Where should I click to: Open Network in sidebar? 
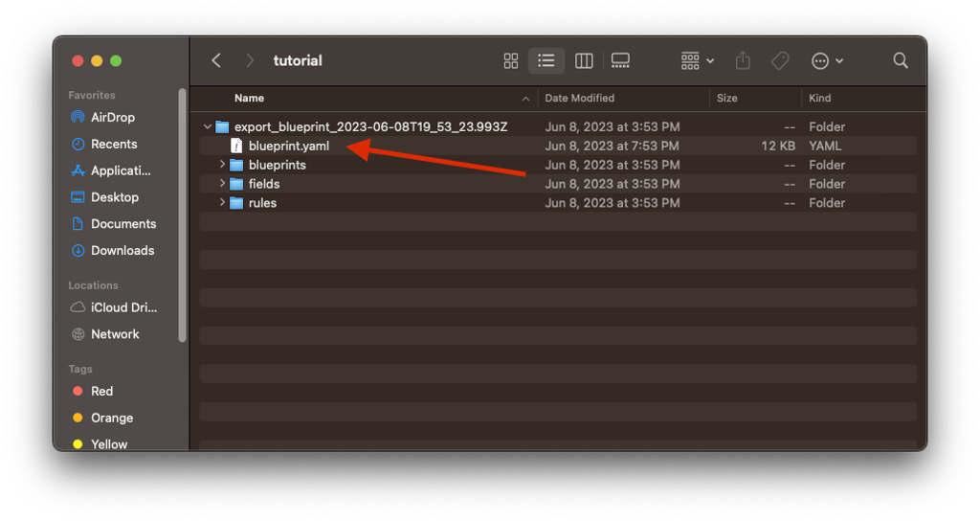pyautogui.click(x=115, y=334)
